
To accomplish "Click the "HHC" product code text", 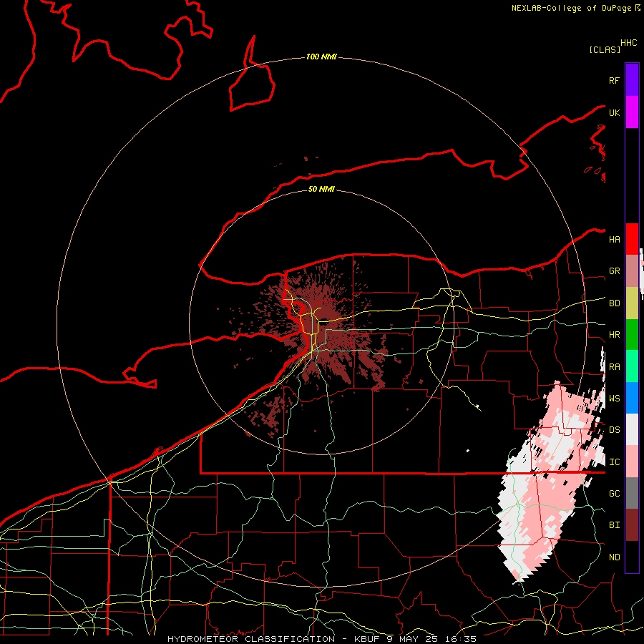I will [628, 43].
